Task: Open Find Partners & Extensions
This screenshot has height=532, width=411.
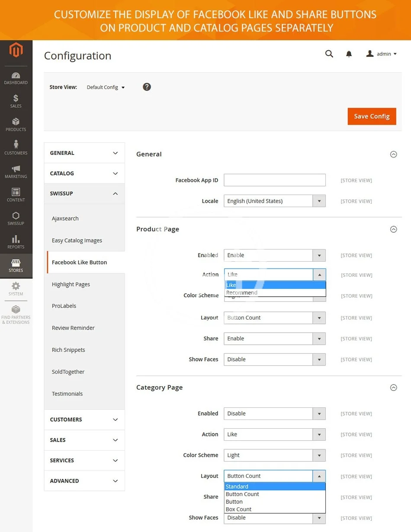Action: click(x=16, y=315)
